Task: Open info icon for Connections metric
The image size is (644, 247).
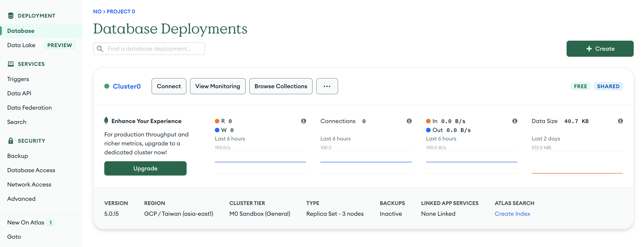Action: [409, 121]
